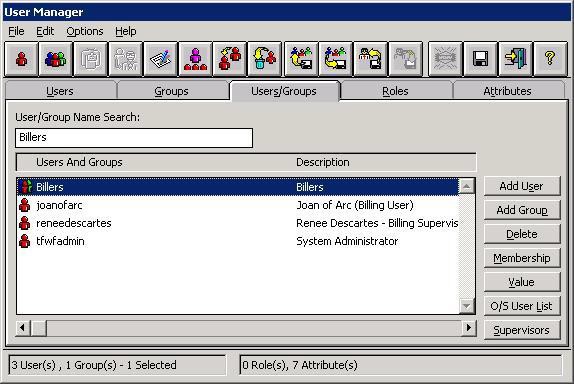
Task: Click the group icon beside Billers row
Action: [25, 187]
